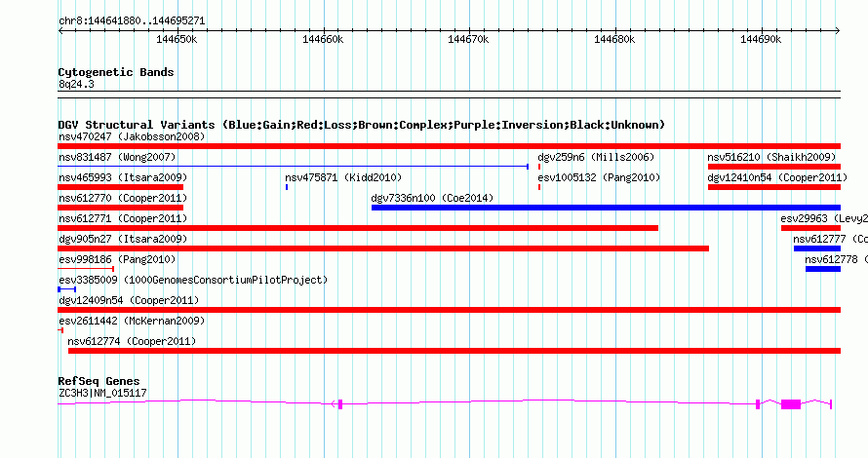Click the large magenta ZC3H3 exon block
Screen dimensions: 868x458
pos(791,404)
